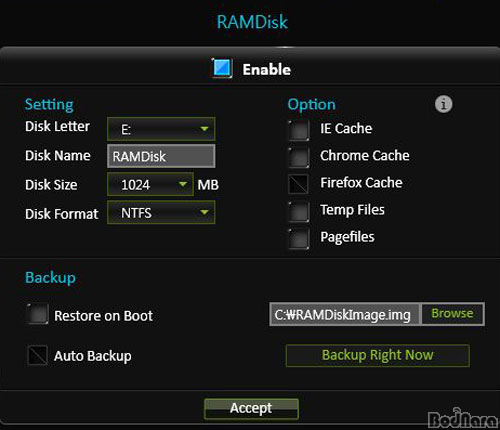This screenshot has height=430, width=500.
Task: Enable the Auto Backup checkbox
Action: [38, 355]
